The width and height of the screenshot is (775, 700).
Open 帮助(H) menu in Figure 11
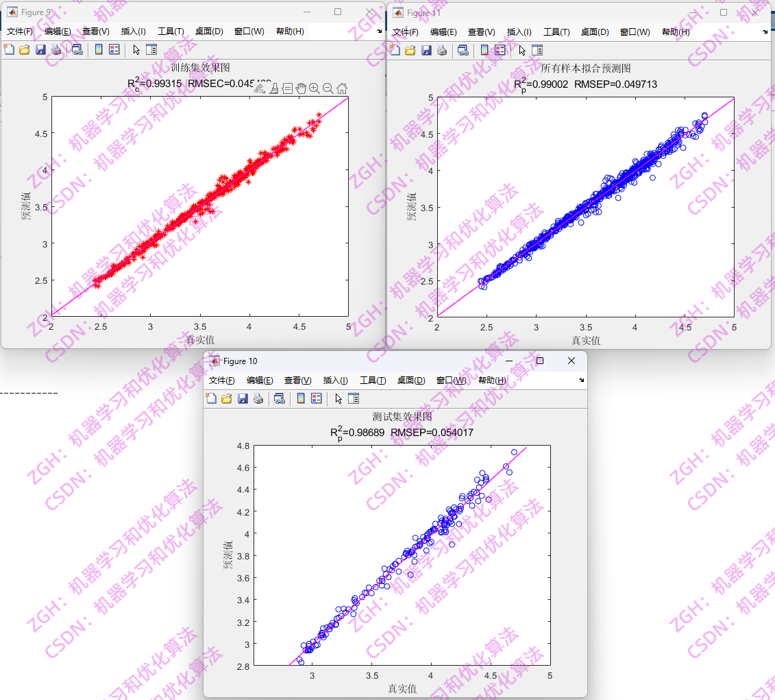pyautogui.click(x=676, y=32)
